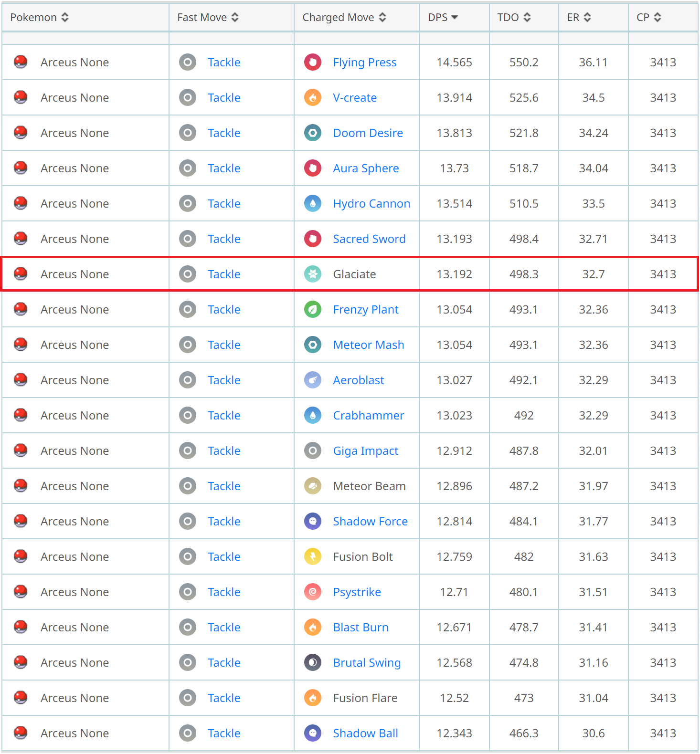
Task: Click the fighting-type icon beside Flying Press
Action: [313, 62]
